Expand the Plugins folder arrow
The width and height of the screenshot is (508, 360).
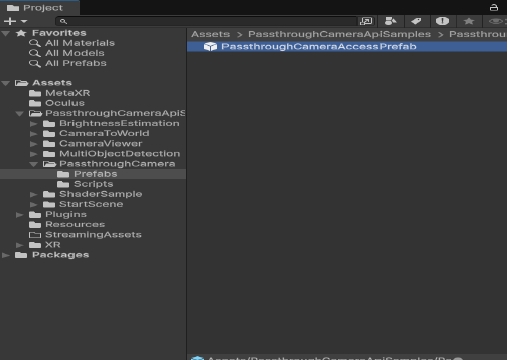pyautogui.click(x=20, y=215)
